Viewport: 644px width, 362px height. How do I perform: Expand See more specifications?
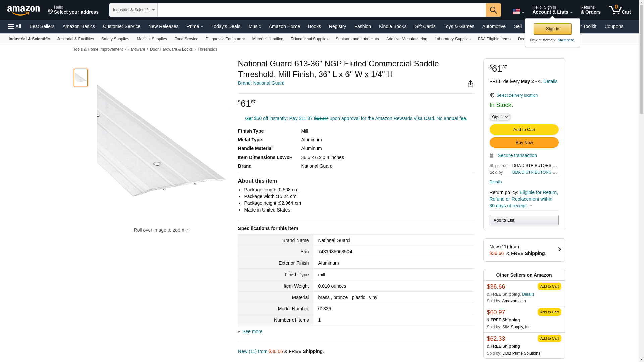point(250,331)
